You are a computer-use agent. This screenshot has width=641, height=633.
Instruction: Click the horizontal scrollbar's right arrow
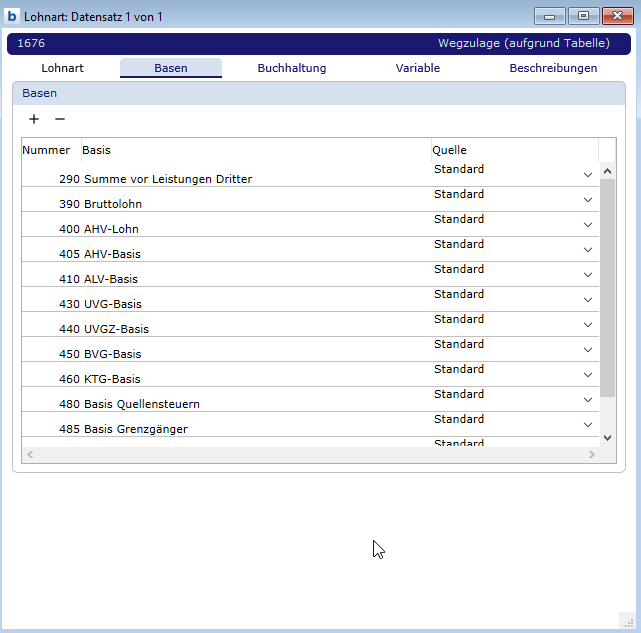(x=592, y=454)
